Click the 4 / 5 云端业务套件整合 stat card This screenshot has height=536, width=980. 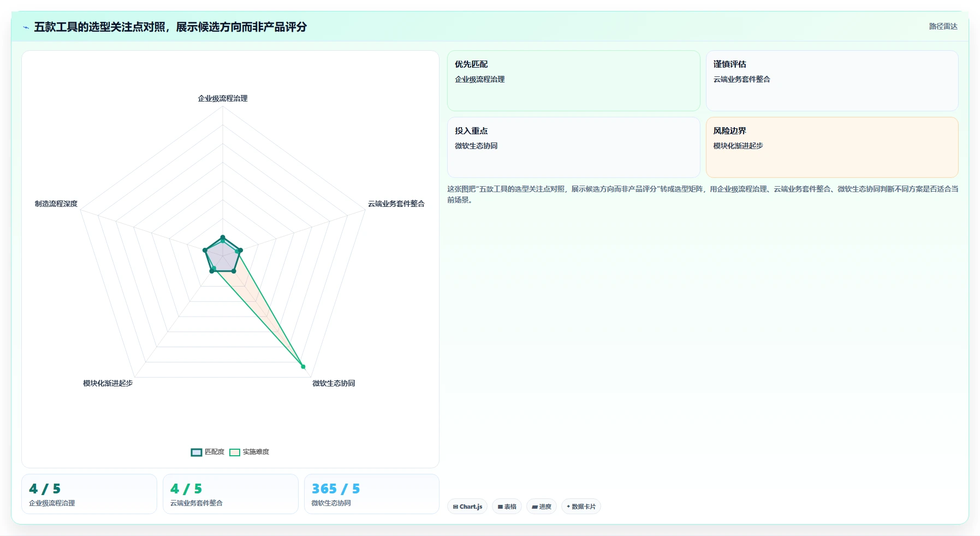(x=230, y=494)
